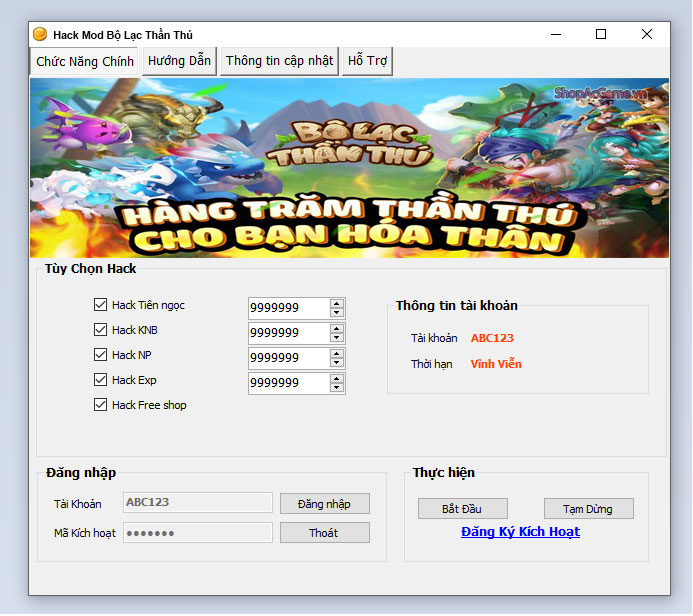Decrease the Hack KNB value with down arrow
The height and width of the screenshot is (616, 693).
tap(337, 338)
